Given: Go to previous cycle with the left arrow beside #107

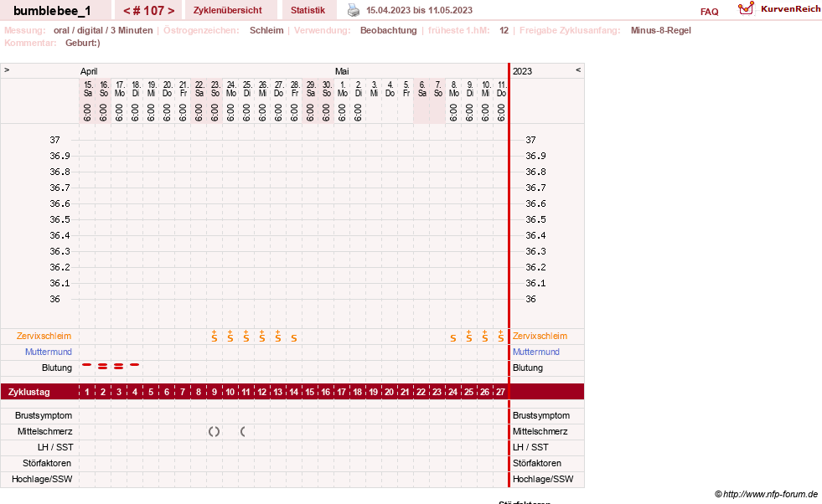Looking at the screenshot, I should click(x=127, y=11).
